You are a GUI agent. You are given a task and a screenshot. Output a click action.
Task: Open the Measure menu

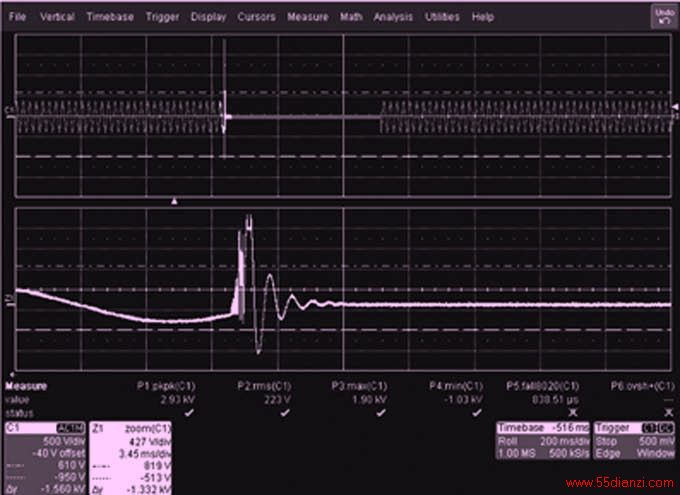pyautogui.click(x=307, y=17)
